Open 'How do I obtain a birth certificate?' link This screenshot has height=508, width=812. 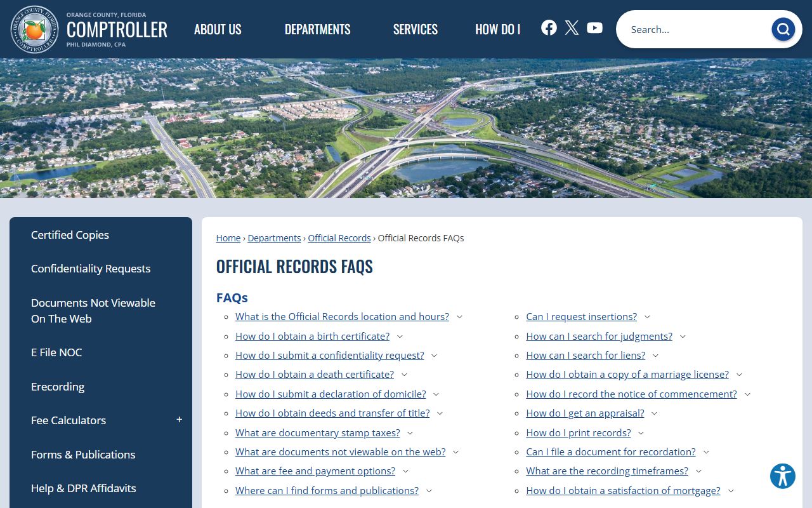pos(312,337)
